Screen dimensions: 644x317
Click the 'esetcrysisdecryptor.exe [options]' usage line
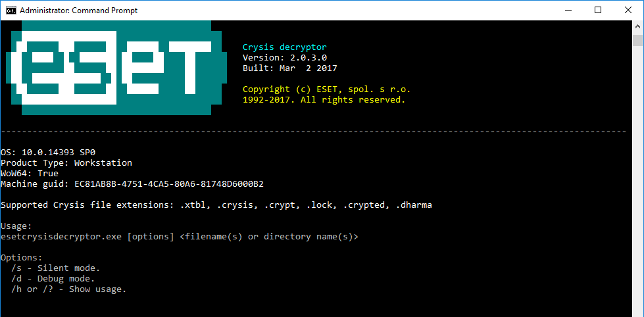[x=180, y=237]
